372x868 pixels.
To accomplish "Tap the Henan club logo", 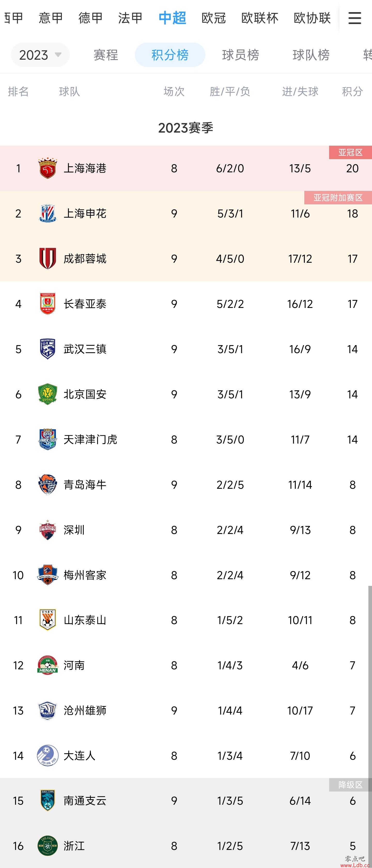I will [x=48, y=665].
